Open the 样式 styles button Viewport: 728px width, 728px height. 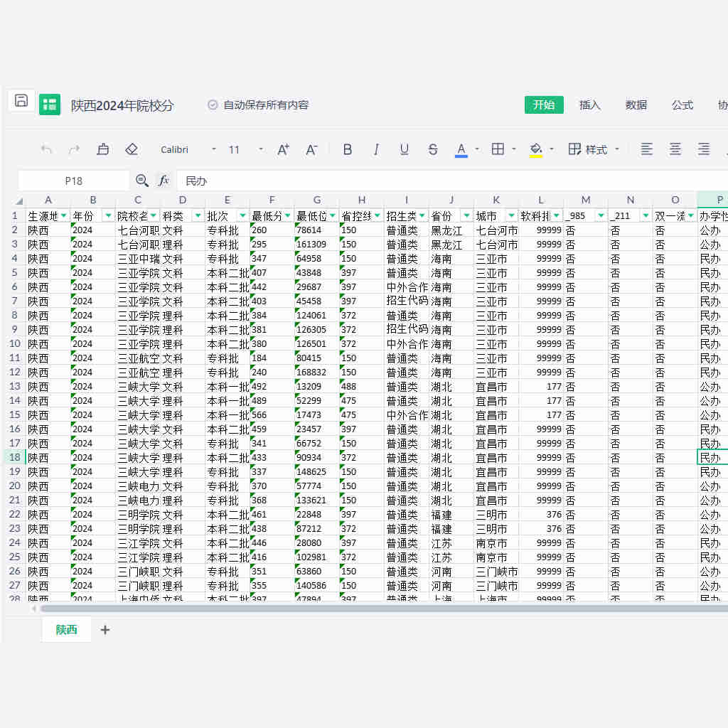[588, 149]
